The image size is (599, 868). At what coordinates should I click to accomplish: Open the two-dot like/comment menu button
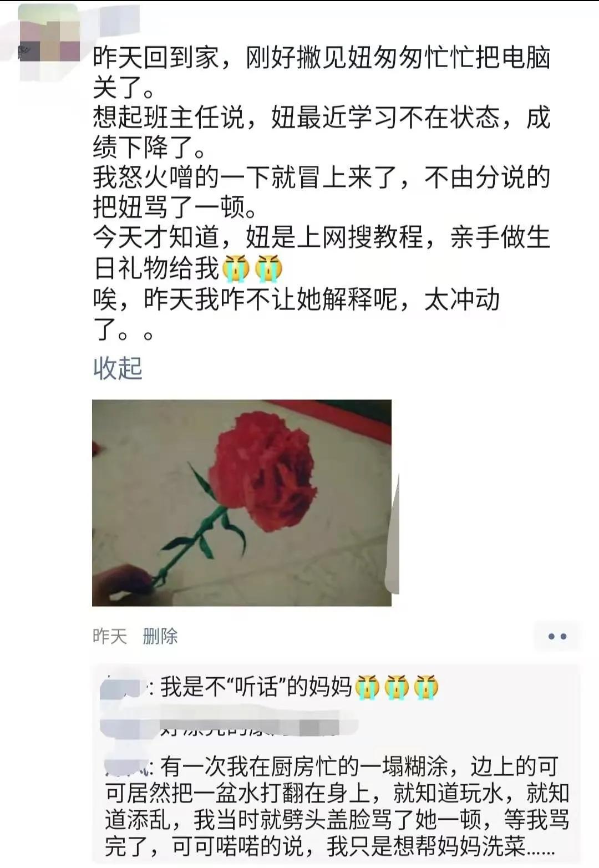[557, 636]
